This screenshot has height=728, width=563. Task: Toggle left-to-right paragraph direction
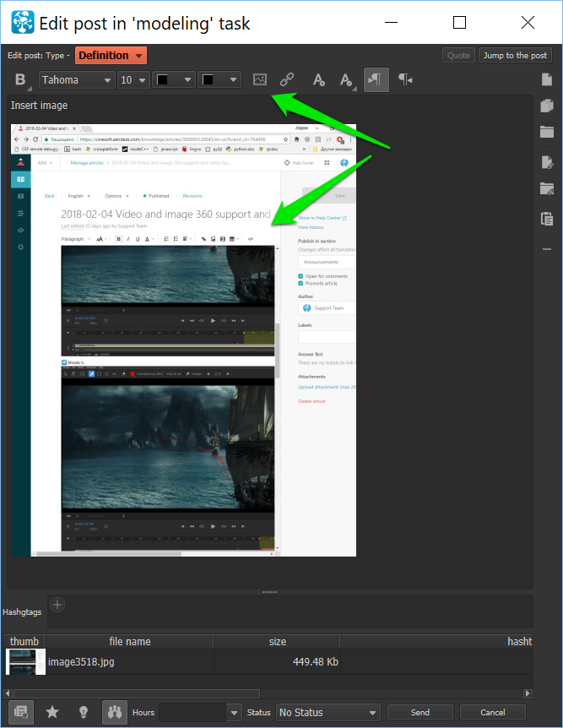pyautogui.click(x=376, y=80)
